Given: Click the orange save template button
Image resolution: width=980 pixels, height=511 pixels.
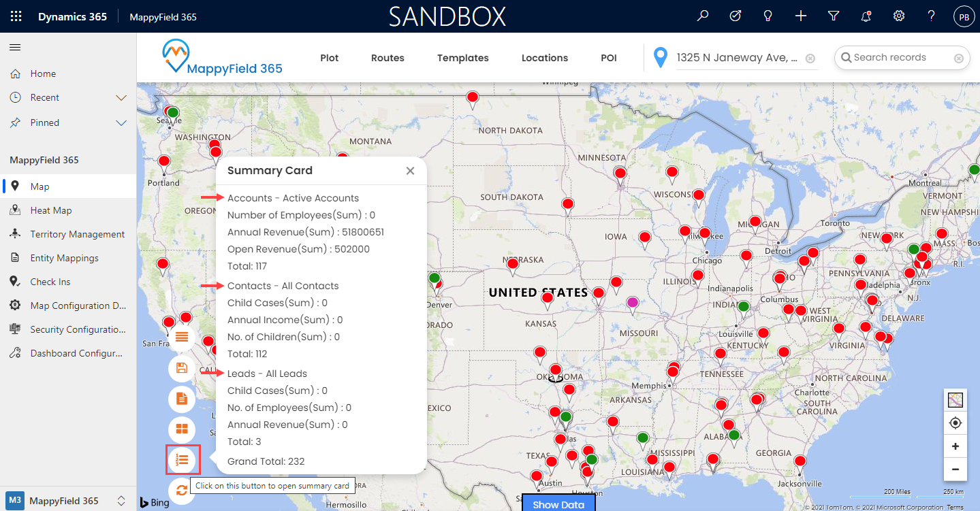Looking at the screenshot, I should tap(182, 368).
